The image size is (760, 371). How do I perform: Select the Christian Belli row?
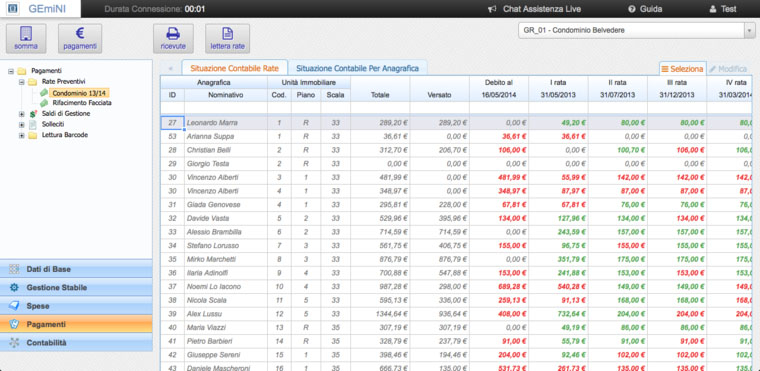(456, 150)
